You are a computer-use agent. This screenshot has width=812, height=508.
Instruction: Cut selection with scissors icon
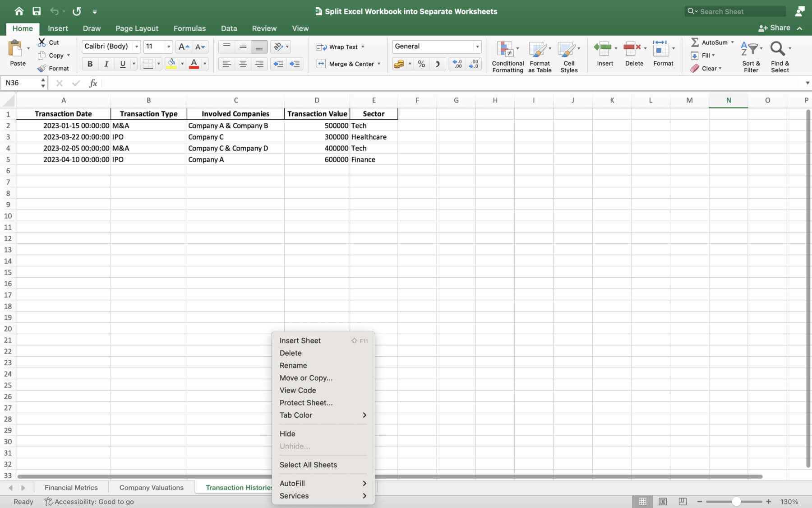(42, 42)
